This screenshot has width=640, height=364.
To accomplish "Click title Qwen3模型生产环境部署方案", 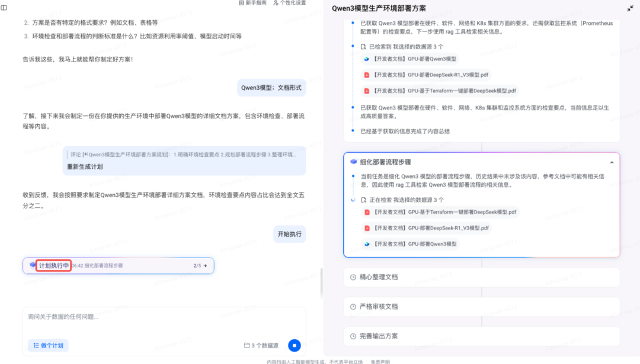I will [x=379, y=8].
